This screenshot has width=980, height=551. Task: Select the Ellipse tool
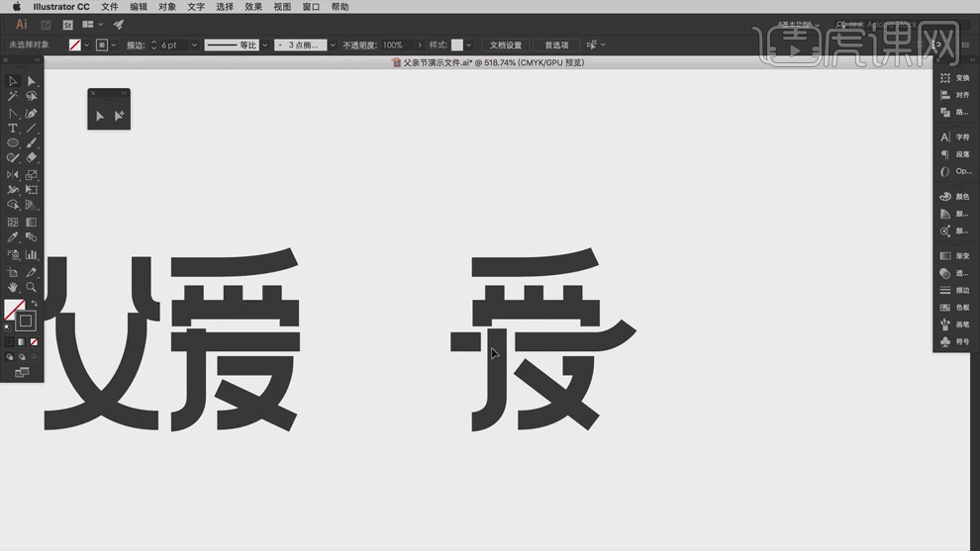[13, 143]
